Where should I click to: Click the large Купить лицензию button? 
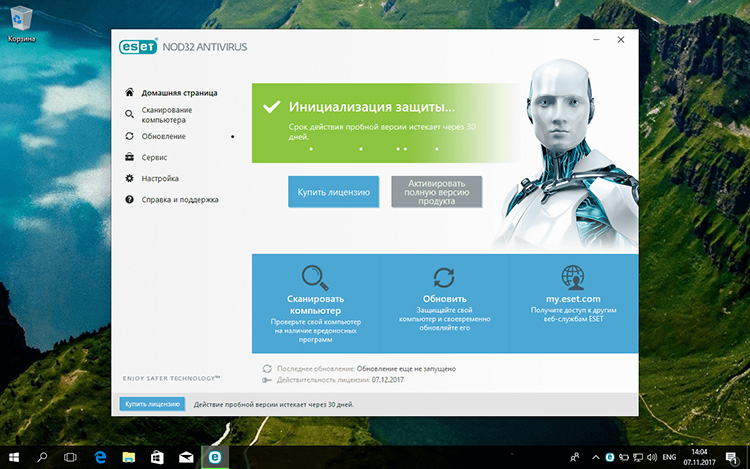[333, 192]
